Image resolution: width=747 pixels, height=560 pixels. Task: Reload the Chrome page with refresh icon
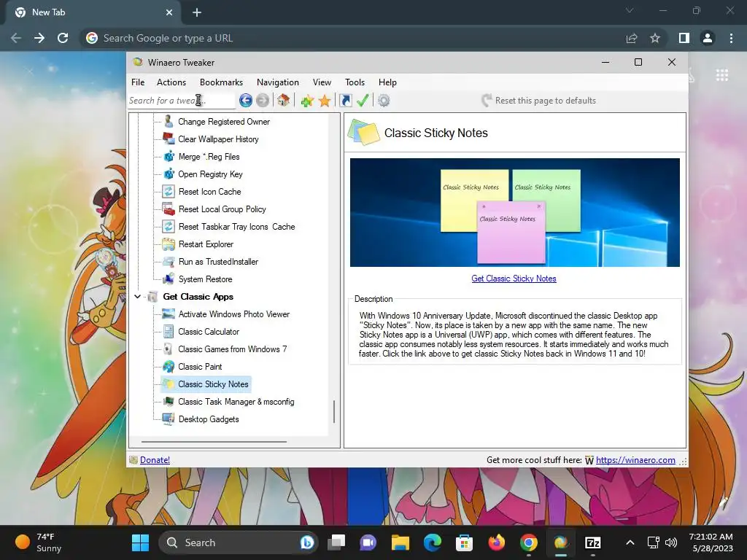[63, 38]
